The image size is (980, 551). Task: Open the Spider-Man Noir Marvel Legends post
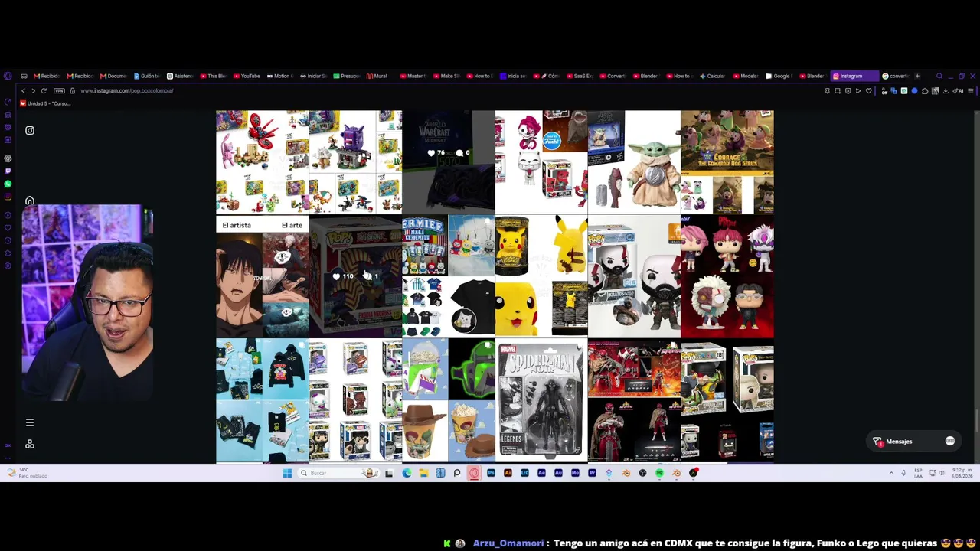(x=541, y=401)
